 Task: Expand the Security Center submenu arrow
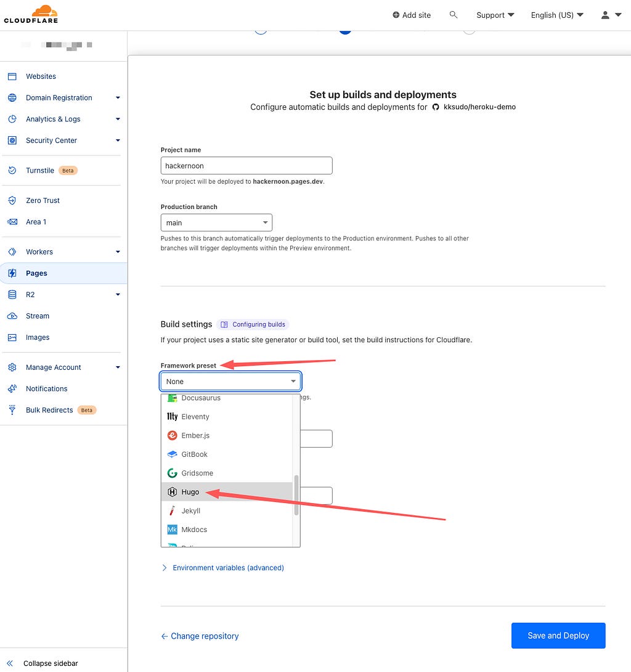pyautogui.click(x=118, y=141)
